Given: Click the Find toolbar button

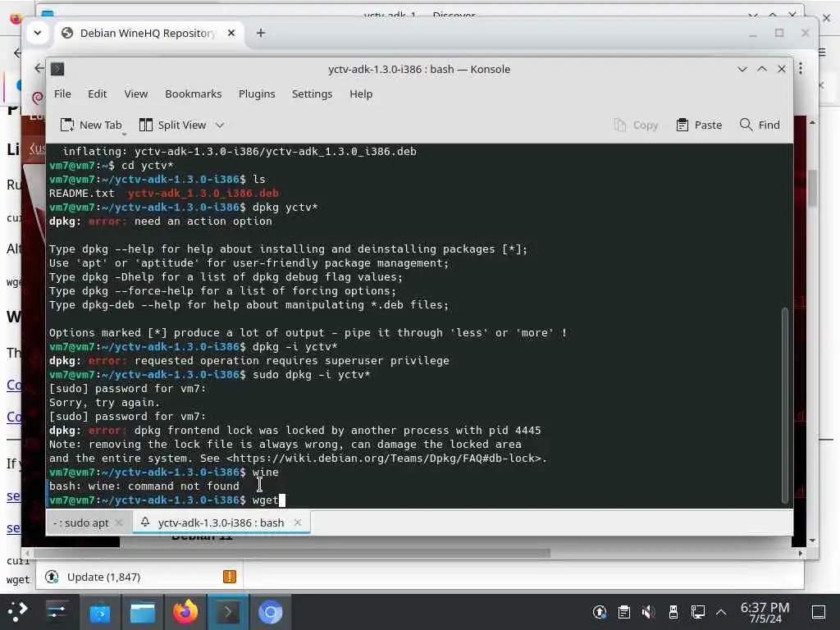Looking at the screenshot, I should point(760,125).
